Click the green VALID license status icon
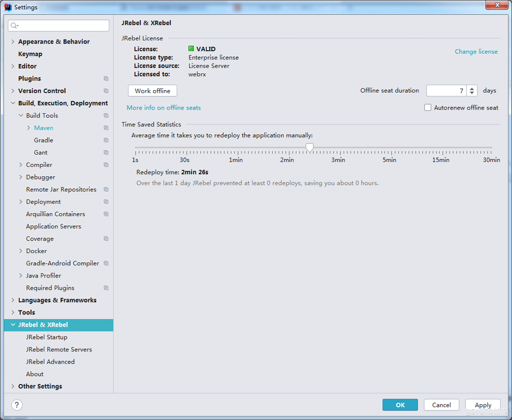Screen dimensions: 512x420 tap(191, 49)
